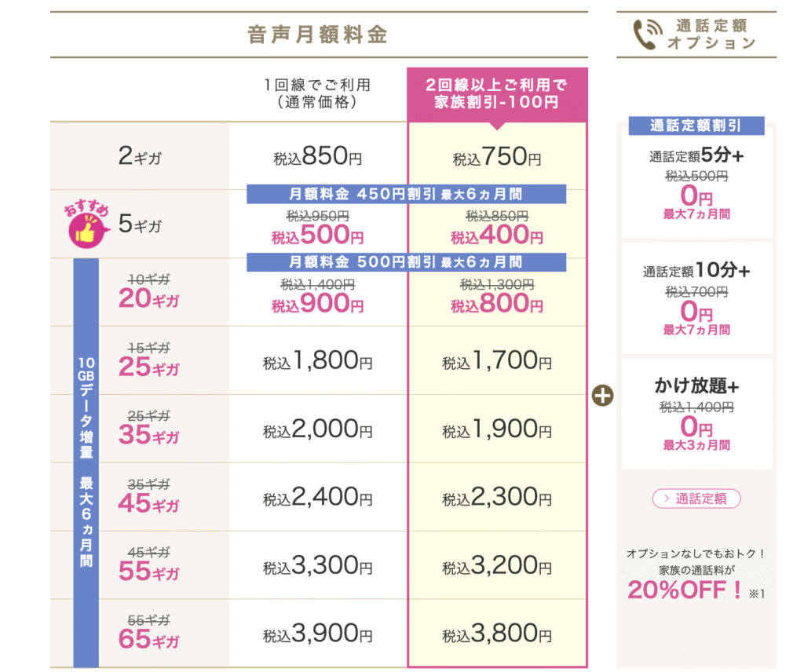Select the 通話定額5分+ option card
804x672 pixels.
(696, 184)
